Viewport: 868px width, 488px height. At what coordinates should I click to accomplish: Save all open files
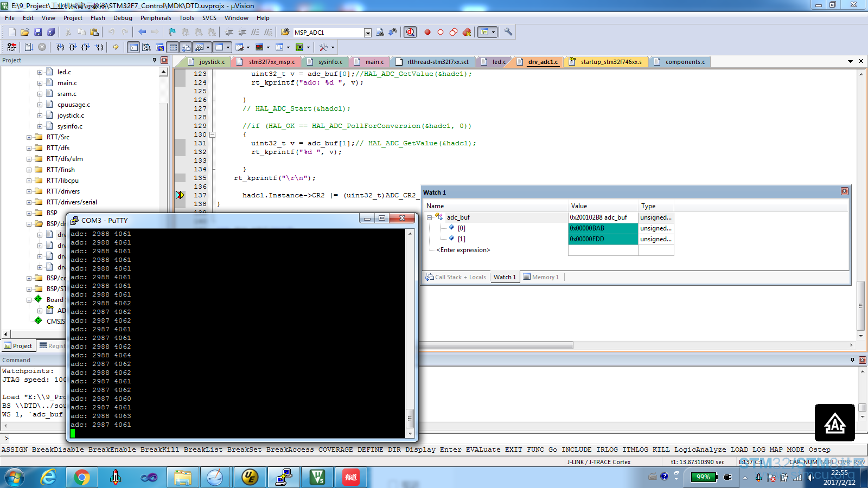51,32
